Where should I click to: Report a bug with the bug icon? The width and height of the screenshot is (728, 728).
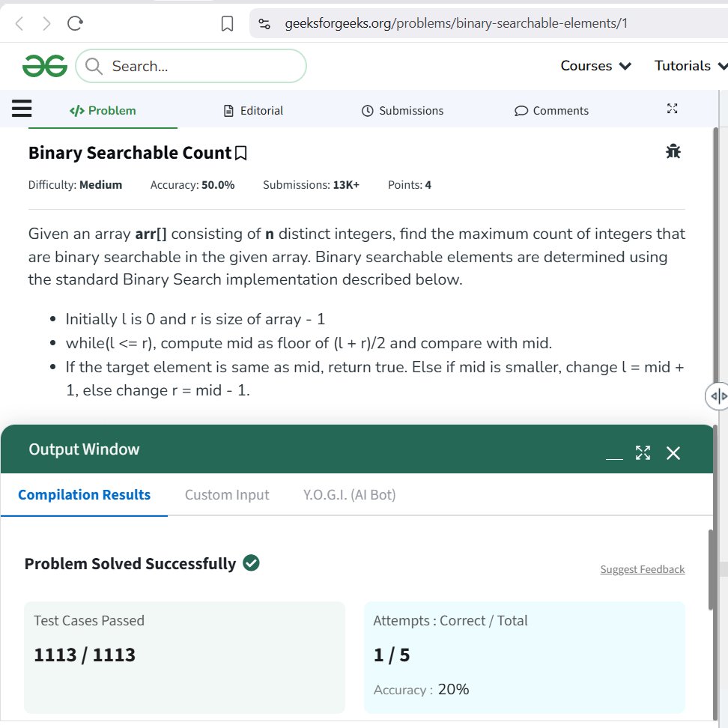(x=673, y=151)
